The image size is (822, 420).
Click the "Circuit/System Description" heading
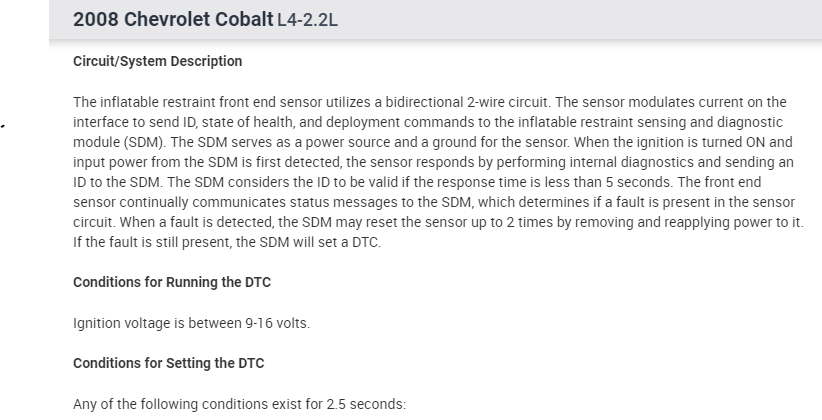pyautogui.click(x=157, y=61)
